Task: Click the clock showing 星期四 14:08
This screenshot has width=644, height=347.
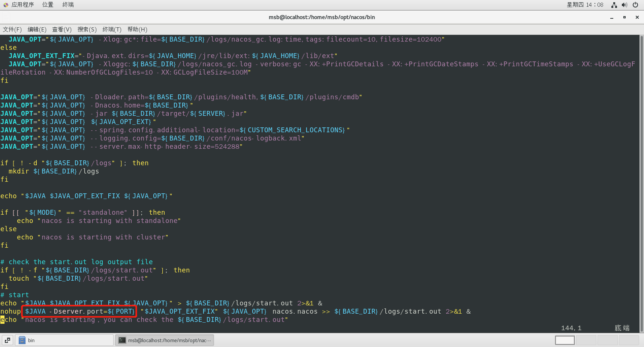Action: [585, 4]
